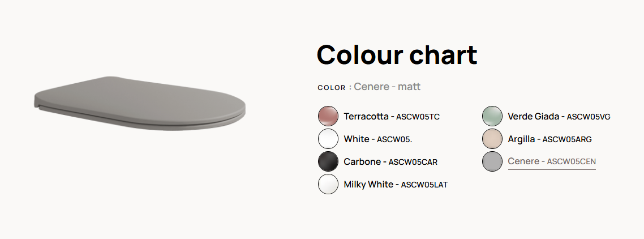Click the Milky White - ASCW05LAT label
Image resolution: width=644 pixels, height=239 pixels.
396,184
